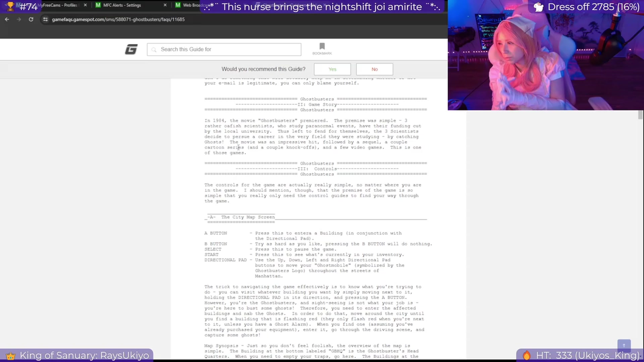Screen dimensions: 644x362
Task: Click the magnifier icon in the search box
Action: click(x=154, y=50)
